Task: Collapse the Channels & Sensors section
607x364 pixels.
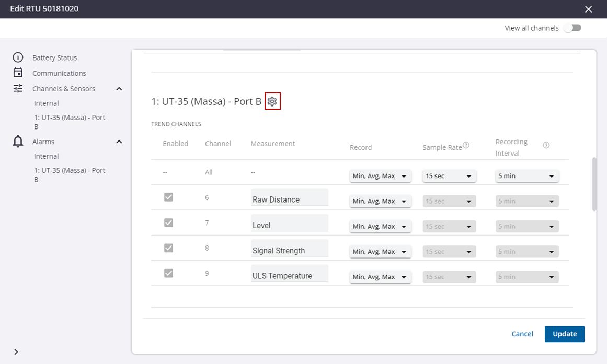Action: coord(119,88)
